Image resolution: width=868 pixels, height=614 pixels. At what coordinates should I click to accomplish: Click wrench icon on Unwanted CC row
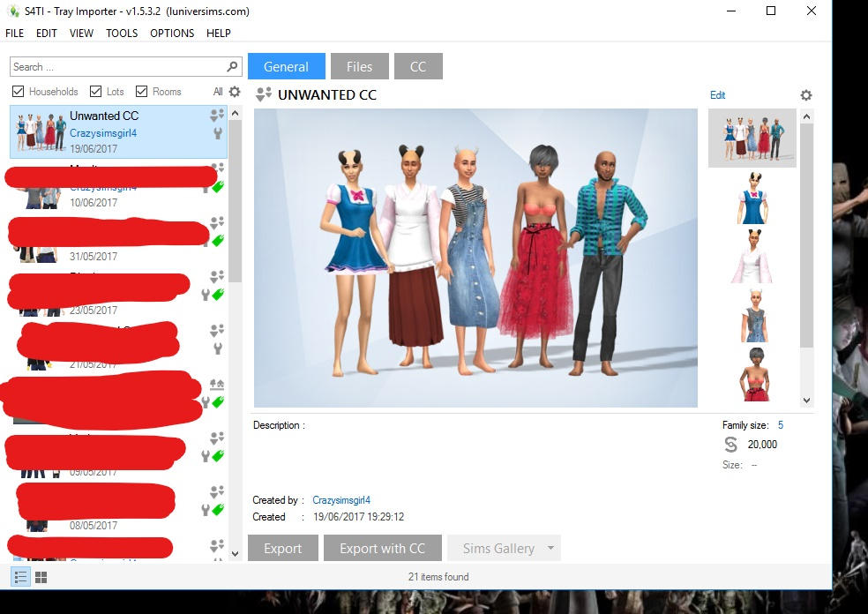click(218, 133)
